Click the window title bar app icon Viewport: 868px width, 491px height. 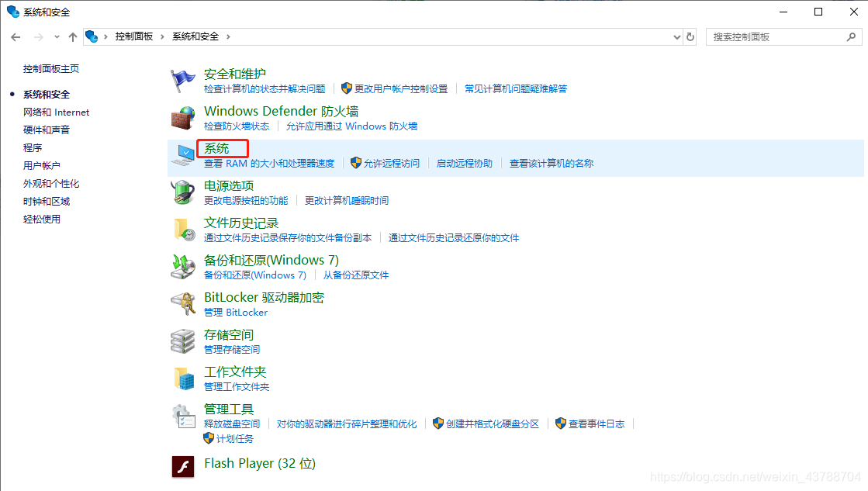tap(12, 12)
